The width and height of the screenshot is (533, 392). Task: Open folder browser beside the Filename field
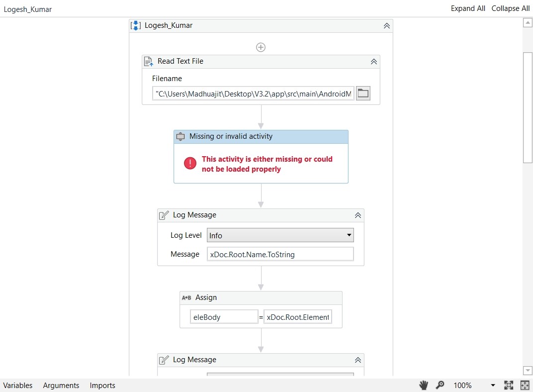pyautogui.click(x=363, y=93)
